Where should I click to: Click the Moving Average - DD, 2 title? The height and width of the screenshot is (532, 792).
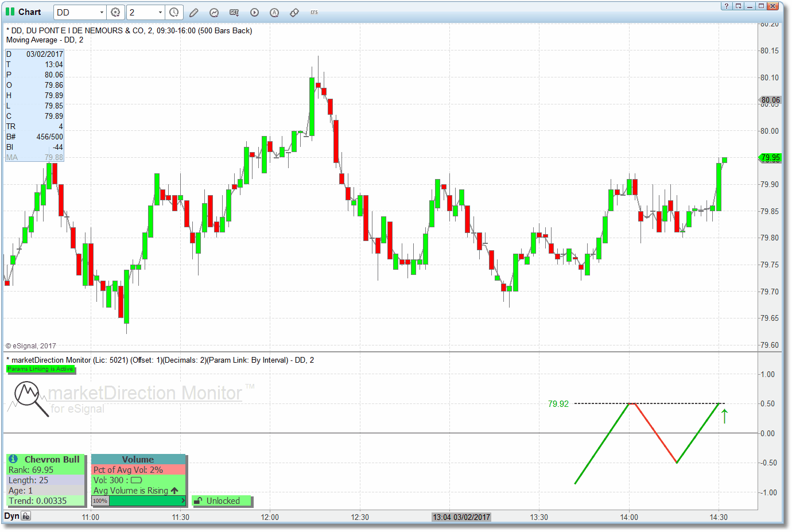[x=45, y=40]
